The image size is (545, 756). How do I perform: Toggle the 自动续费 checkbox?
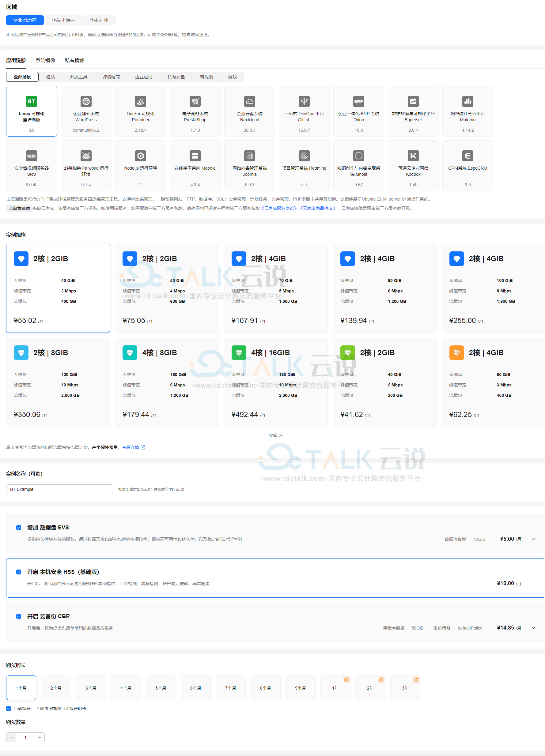point(9,708)
